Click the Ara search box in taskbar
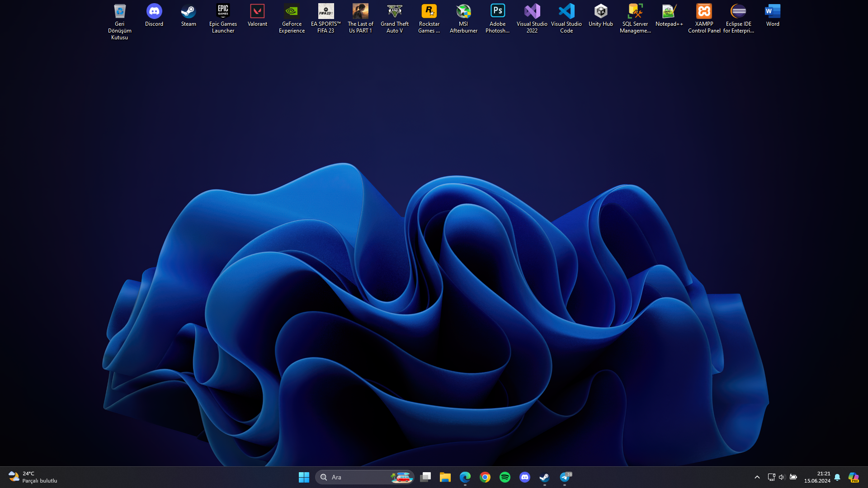 point(364,477)
